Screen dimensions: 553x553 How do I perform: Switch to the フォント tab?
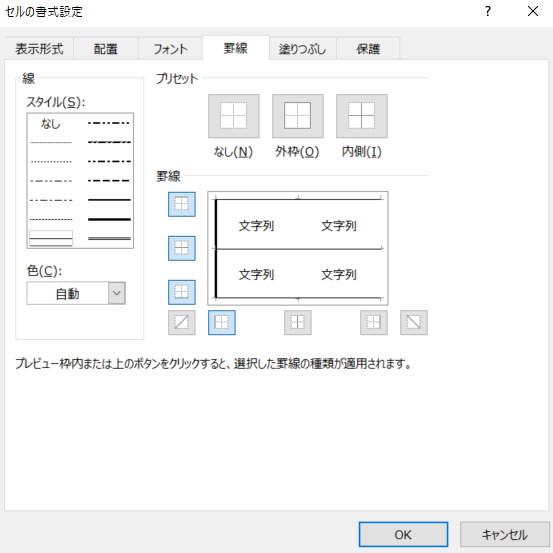170,48
